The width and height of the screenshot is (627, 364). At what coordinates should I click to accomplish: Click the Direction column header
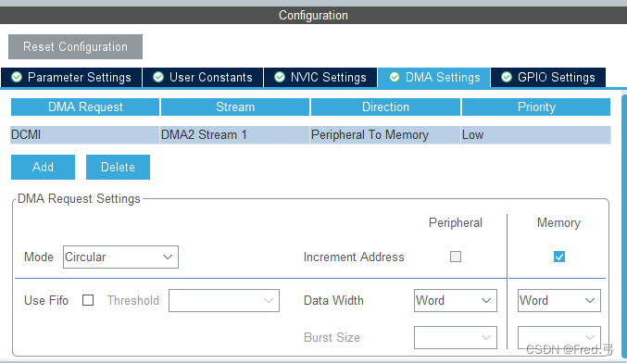(x=385, y=107)
